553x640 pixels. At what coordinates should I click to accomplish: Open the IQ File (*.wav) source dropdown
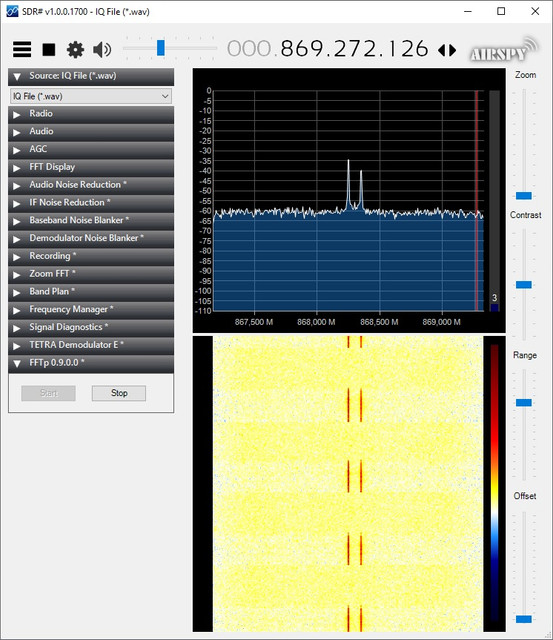pos(91,96)
